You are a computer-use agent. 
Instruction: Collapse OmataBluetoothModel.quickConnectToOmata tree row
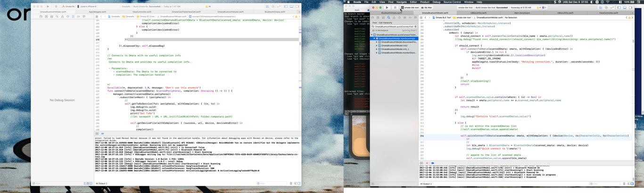coord(372,35)
